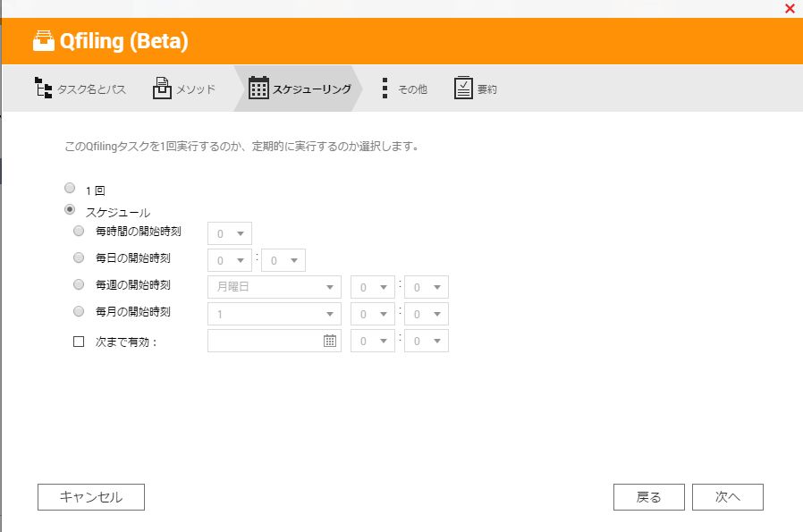
Task: Go to the 要約 step
Action: [x=475, y=89]
